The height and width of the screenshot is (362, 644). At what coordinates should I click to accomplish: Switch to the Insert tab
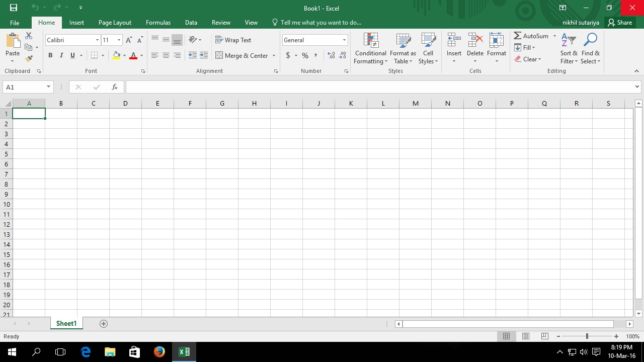pyautogui.click(x=76, y=23)
